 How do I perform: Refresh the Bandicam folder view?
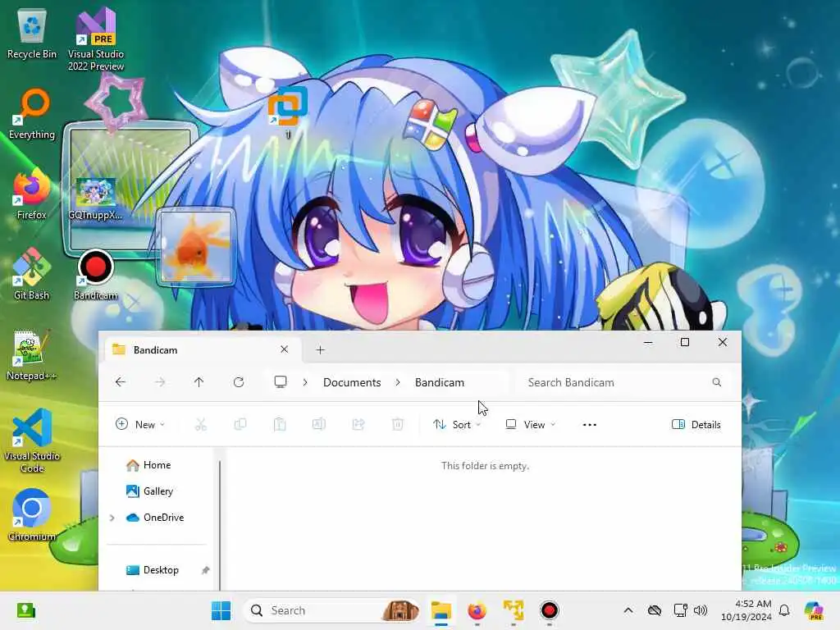239,382
